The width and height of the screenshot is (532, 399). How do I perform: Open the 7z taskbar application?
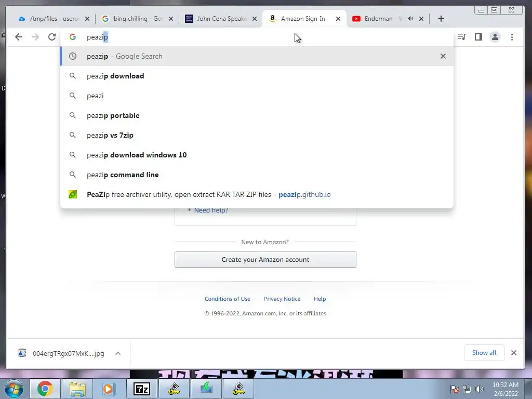click(x=142, y=389)
